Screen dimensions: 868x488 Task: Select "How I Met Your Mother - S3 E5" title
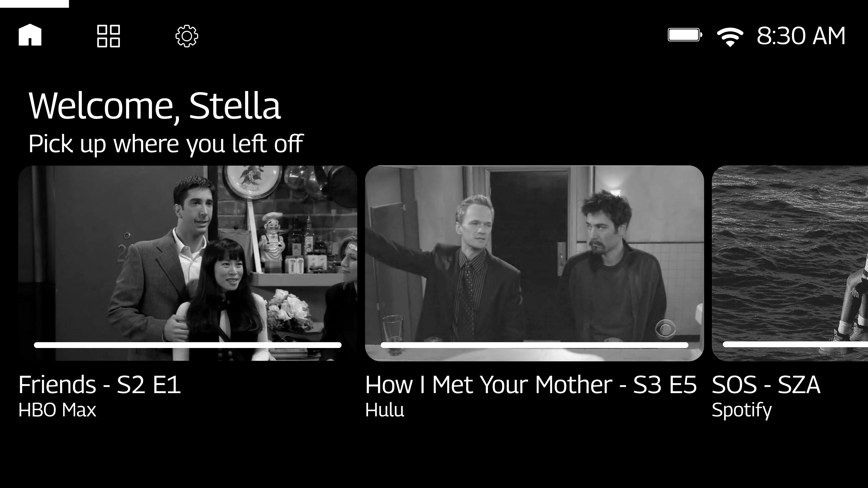tap(531, 385)
